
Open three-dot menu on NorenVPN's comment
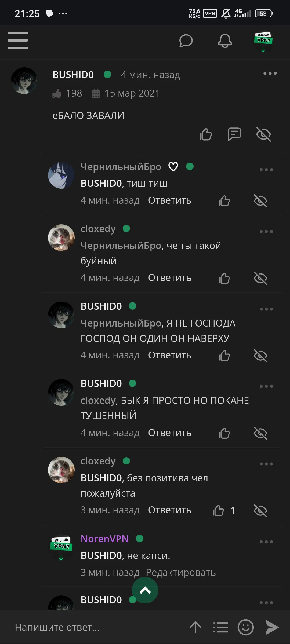click(x=266, y=542)
